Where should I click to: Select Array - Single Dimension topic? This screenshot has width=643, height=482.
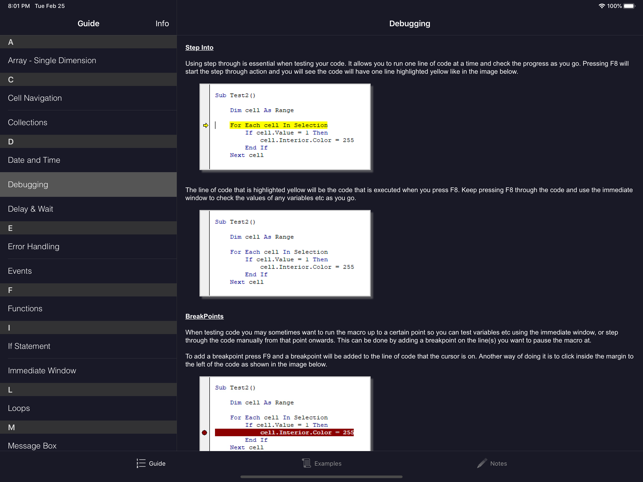[x=89, y=60]
